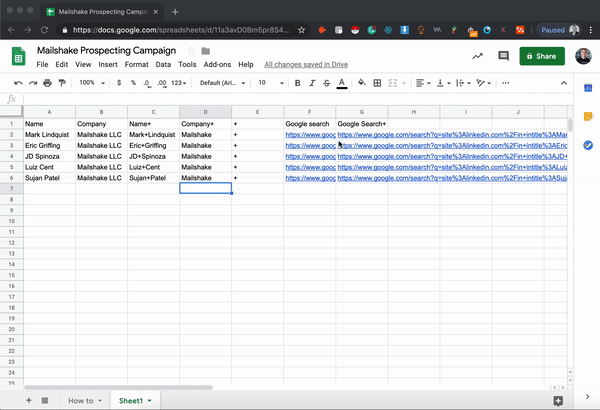Collapse the menus with the up chevron

564,83
